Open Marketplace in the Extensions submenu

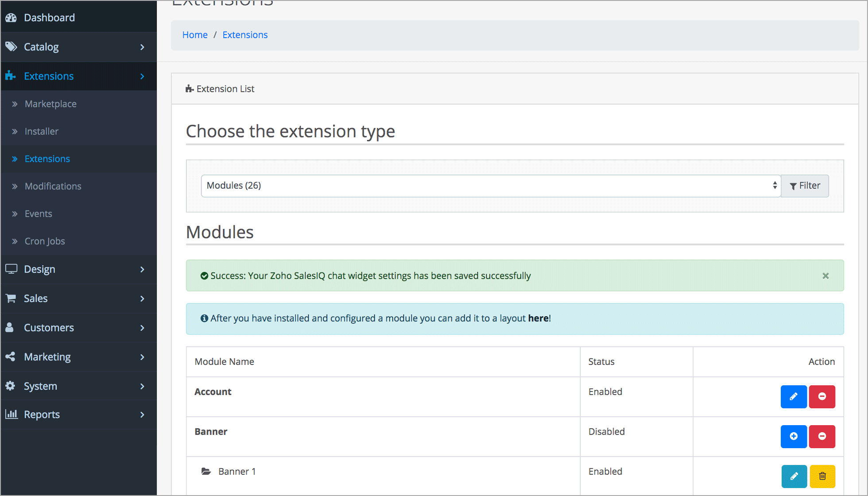coord(50,104)
